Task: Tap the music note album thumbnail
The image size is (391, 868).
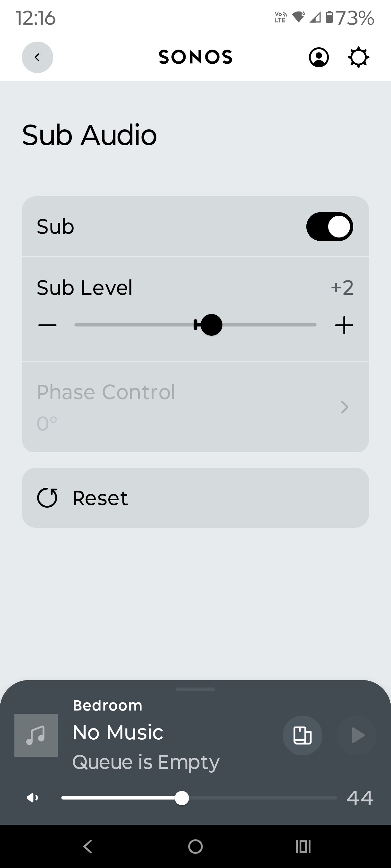Action: 36,735
